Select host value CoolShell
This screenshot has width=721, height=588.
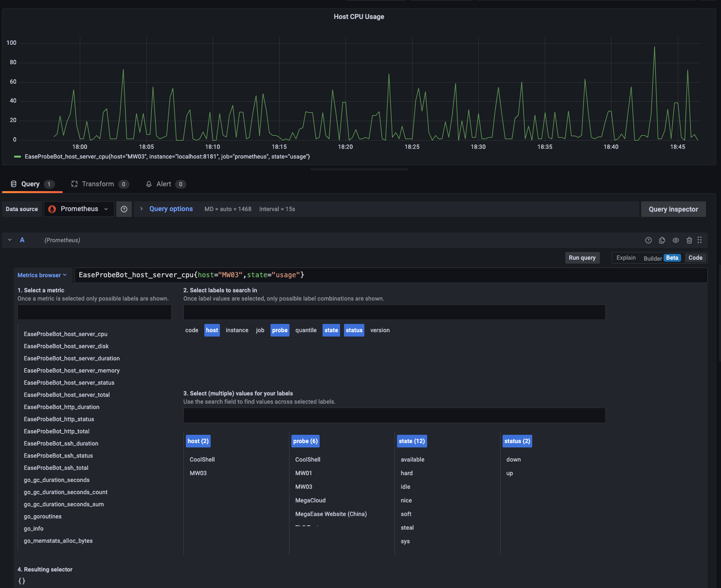click(x=202, y=460)
